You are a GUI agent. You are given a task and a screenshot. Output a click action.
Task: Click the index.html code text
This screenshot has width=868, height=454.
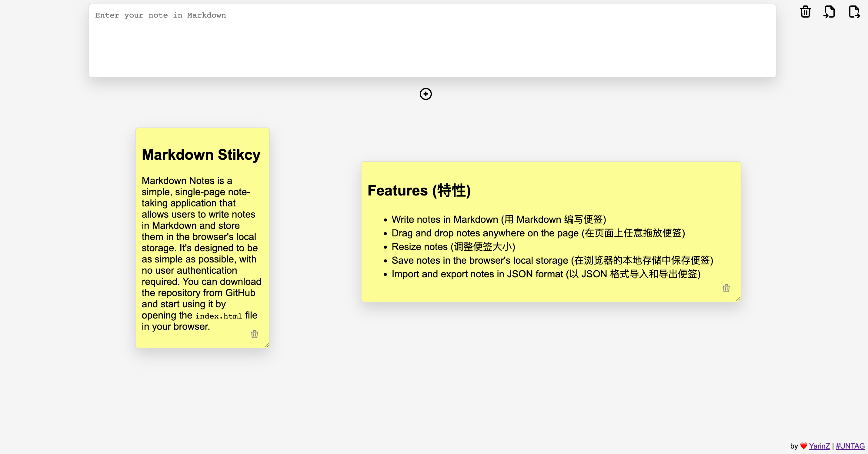click(x=219, y=316)
